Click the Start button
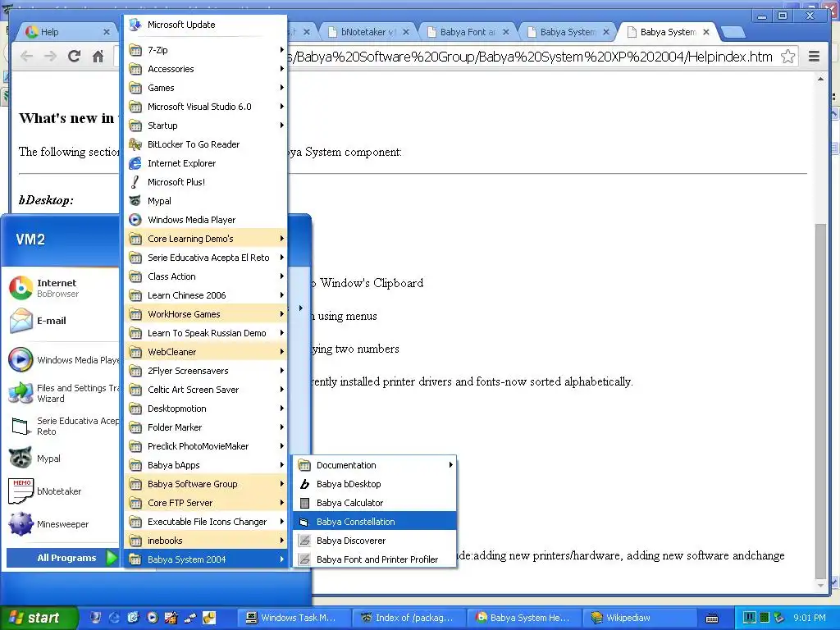Screen dimensions: 840x630 click(x=38, y=618)
